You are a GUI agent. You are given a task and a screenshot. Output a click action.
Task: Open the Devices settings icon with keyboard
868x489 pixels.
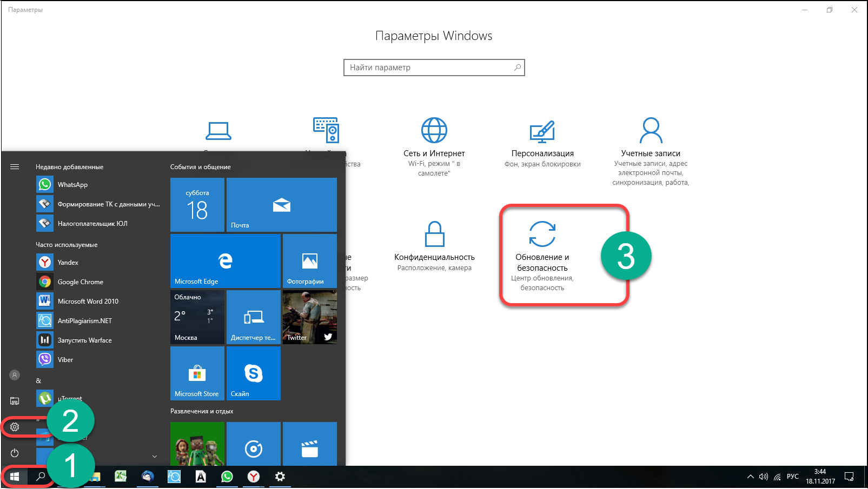[x=326, y=130]
